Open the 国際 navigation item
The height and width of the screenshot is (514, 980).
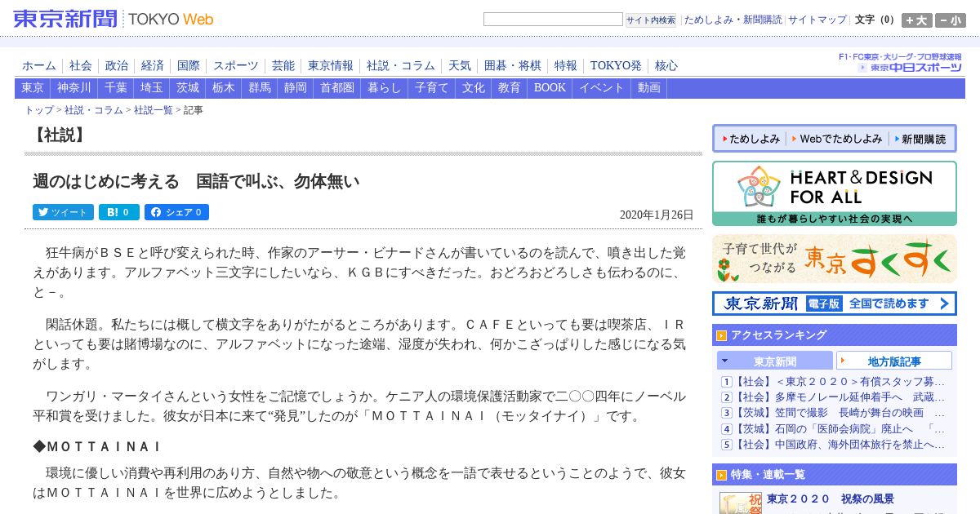(189, 66)
